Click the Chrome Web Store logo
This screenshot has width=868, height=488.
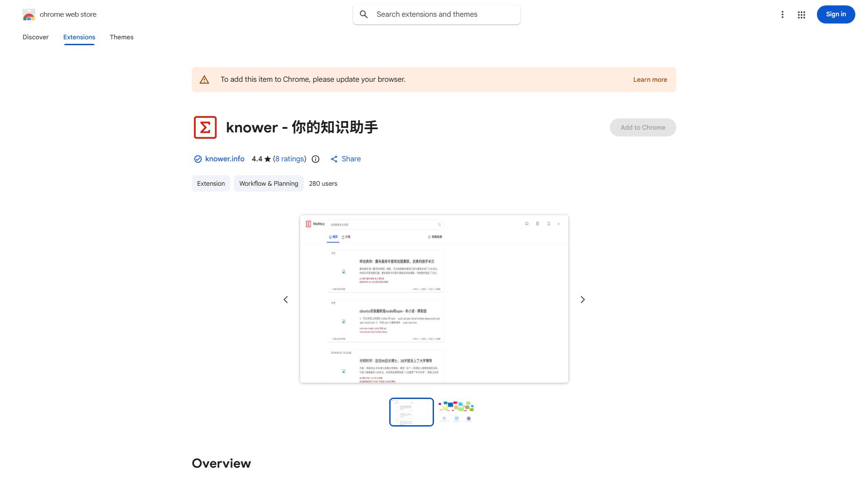pos(29,14)
